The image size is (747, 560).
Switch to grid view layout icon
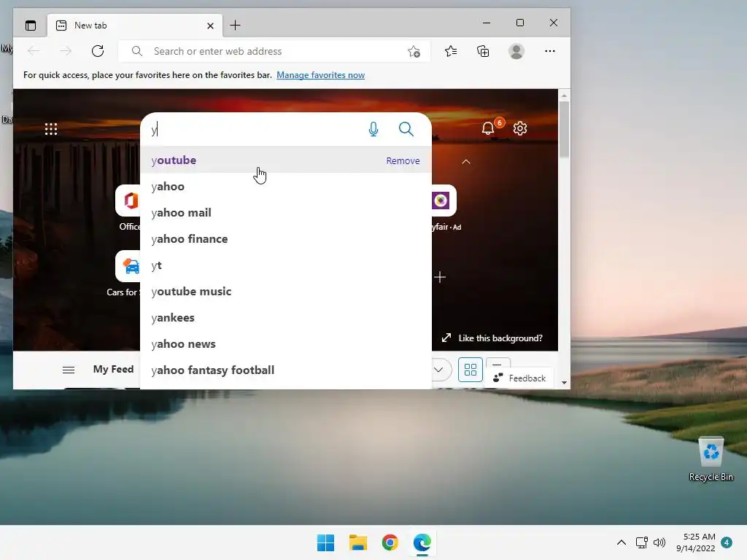click(x=471, y=370)
